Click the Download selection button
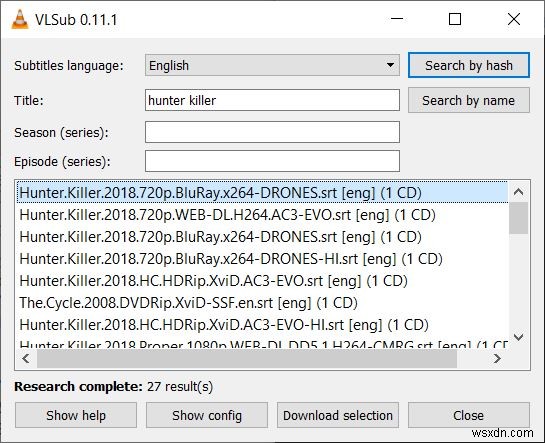 pyautogui.click(x=338, y=415)
